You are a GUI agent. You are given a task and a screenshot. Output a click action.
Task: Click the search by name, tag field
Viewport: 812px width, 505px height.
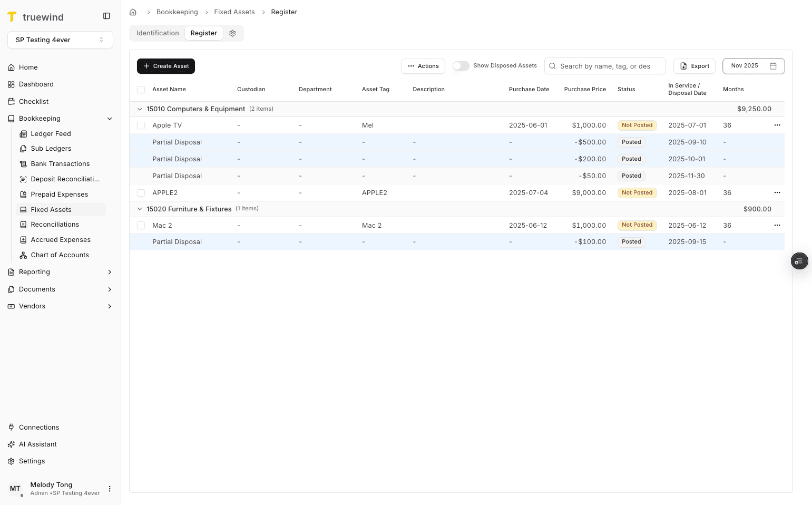tap(605, 66)
